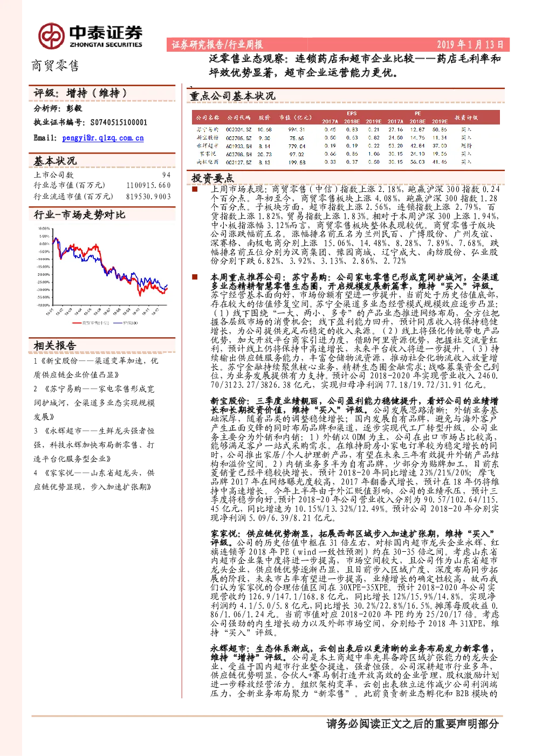Click the red bullet before 上周市场表现

194,189
